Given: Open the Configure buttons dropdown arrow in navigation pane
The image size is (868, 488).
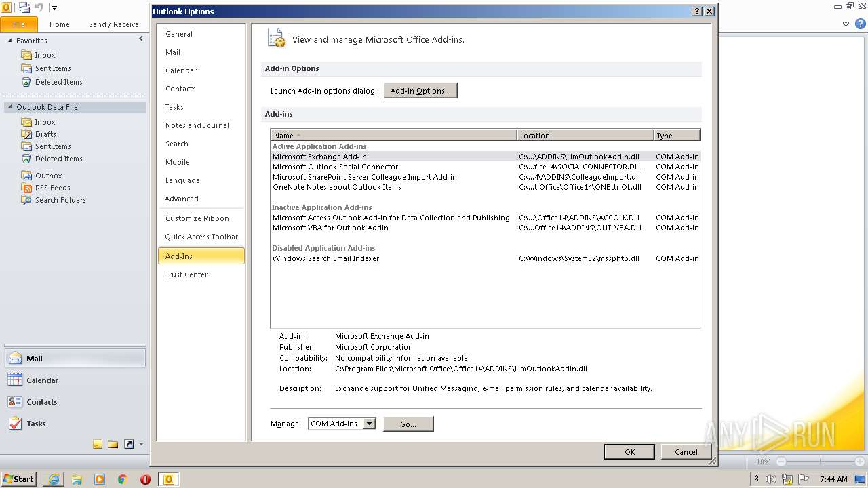Looking at the screenshot, I should 141,445.
